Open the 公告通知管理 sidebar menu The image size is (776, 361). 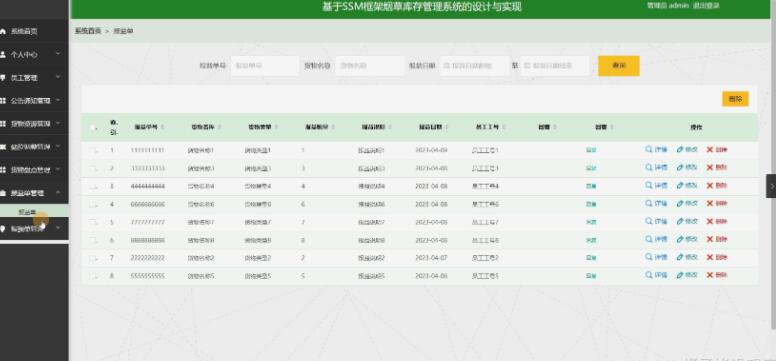pos(34,101)
